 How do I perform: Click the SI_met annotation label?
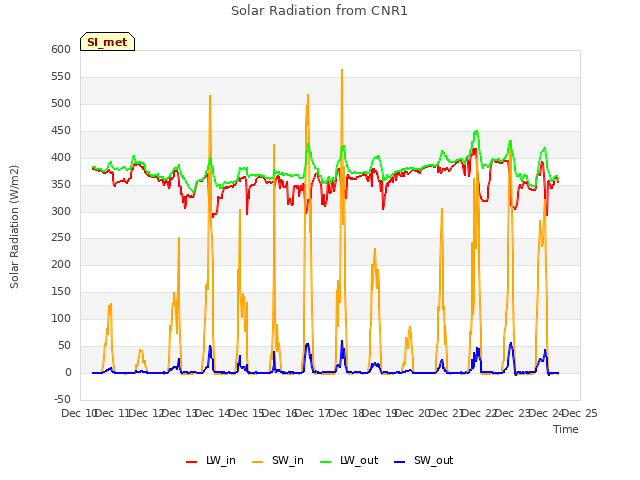pyautogui.click(x=107, y=42)
